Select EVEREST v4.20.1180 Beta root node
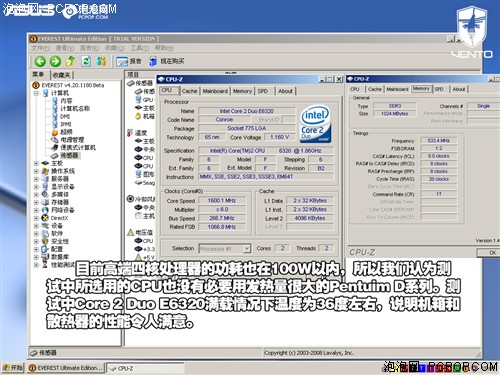 pyautogui.click(x=69, y=85)
